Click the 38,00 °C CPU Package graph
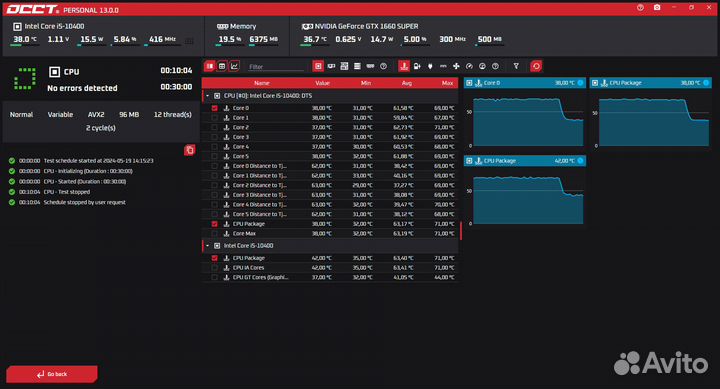Viewport: 720px width, 389px height. click(x=654, y=122)
